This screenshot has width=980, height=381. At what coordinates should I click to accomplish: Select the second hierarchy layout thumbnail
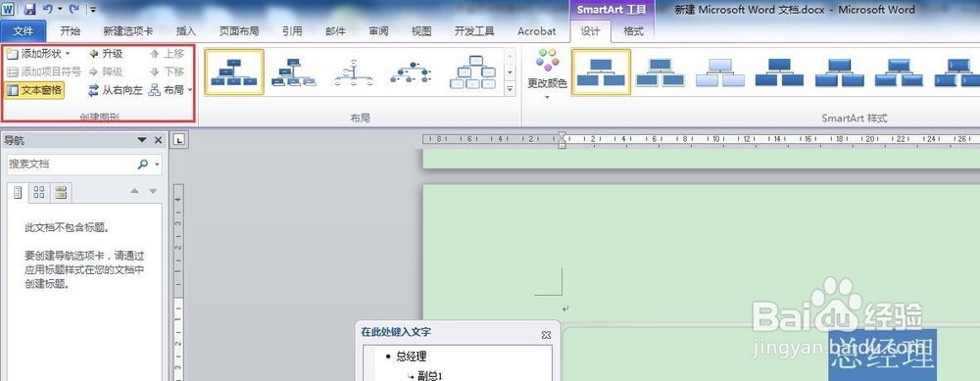tap(294, 71)
